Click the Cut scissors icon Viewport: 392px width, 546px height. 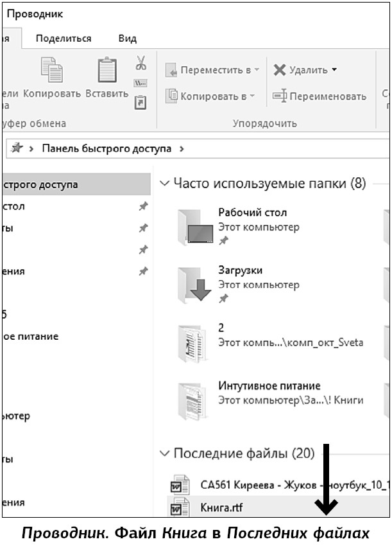click(141, 63)
